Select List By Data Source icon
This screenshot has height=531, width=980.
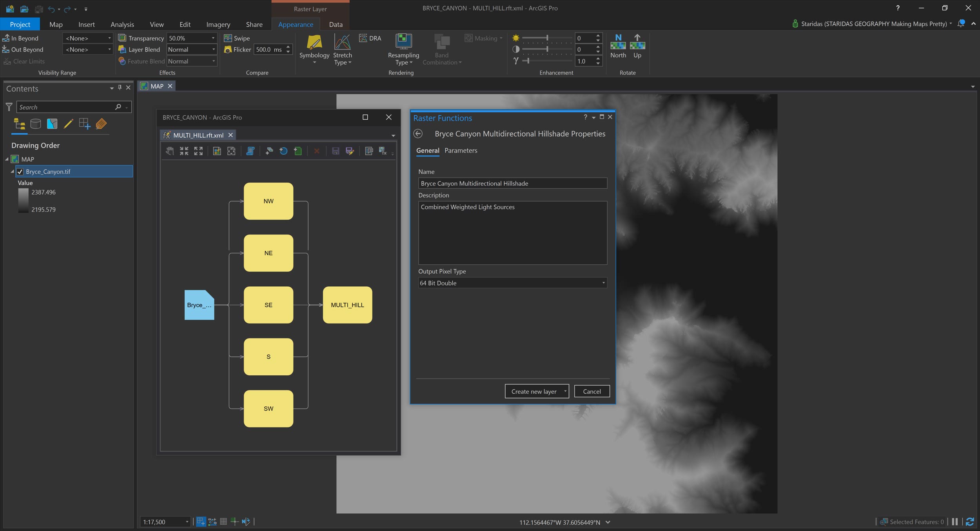coord(36,124)
